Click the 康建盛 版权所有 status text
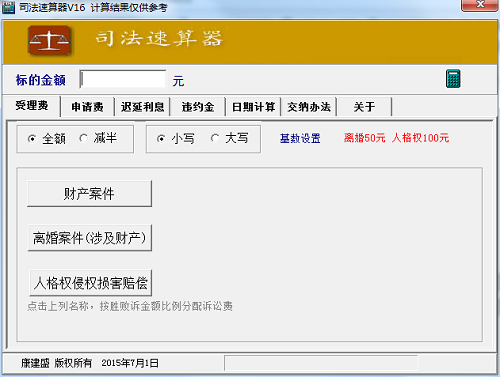 pyautogui.click(x=56, y=363)
